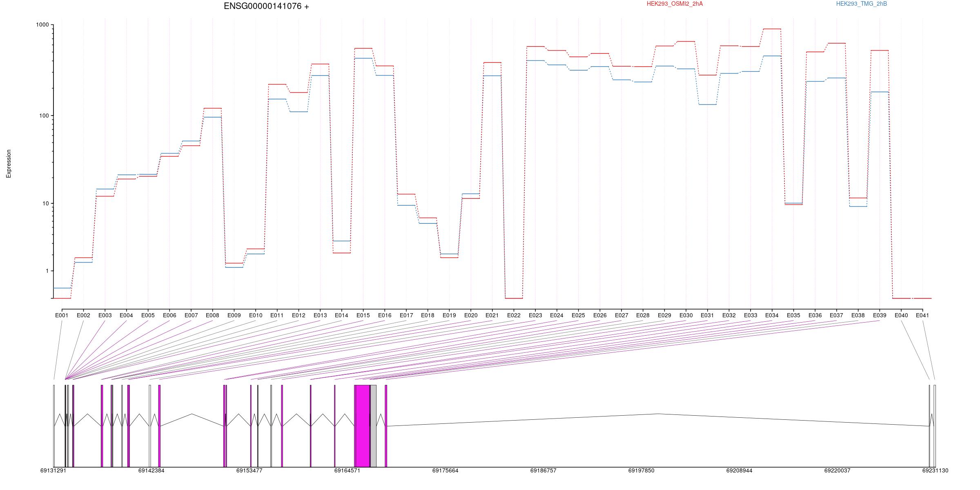Click the exon label E021
This screenshot has height=490, width=980.
tap(492, 315)
